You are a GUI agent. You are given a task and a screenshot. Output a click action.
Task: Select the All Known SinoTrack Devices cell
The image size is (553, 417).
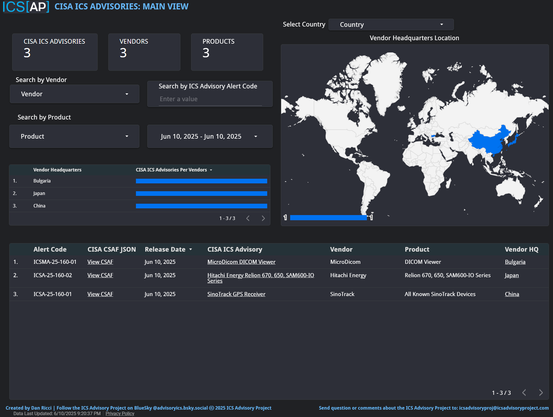pyautogui.click(x=440, y=294)
